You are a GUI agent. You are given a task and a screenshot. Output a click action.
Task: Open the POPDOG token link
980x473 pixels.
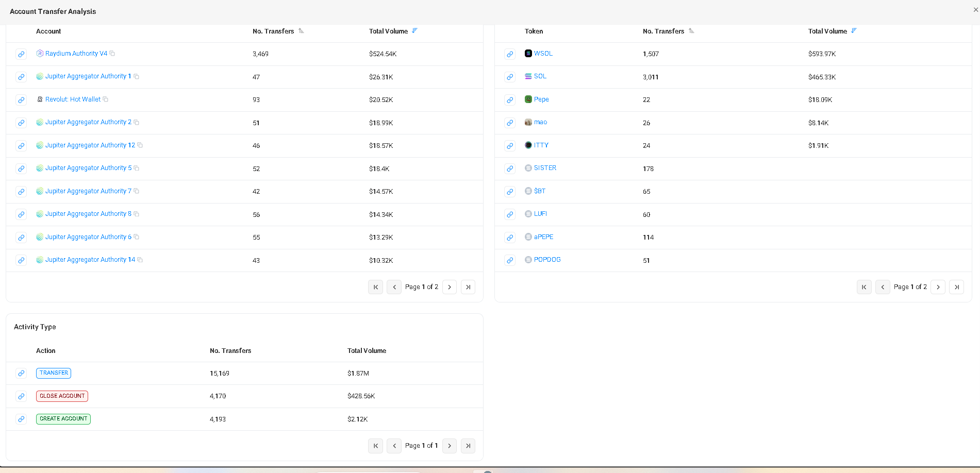click(x=547, y=260)
